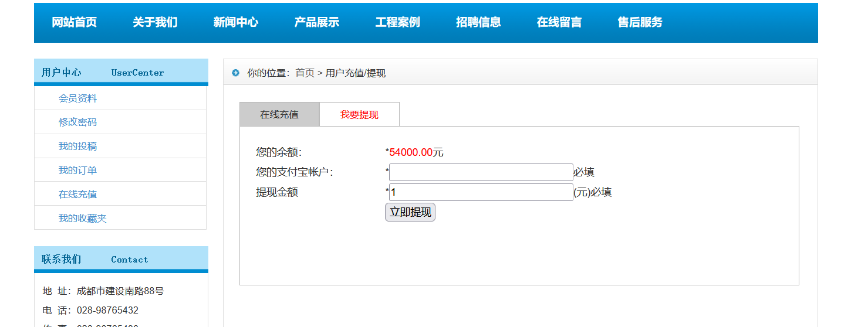
Task: Click 用户中心 UserCenter panel header
Action: [121, 72]
